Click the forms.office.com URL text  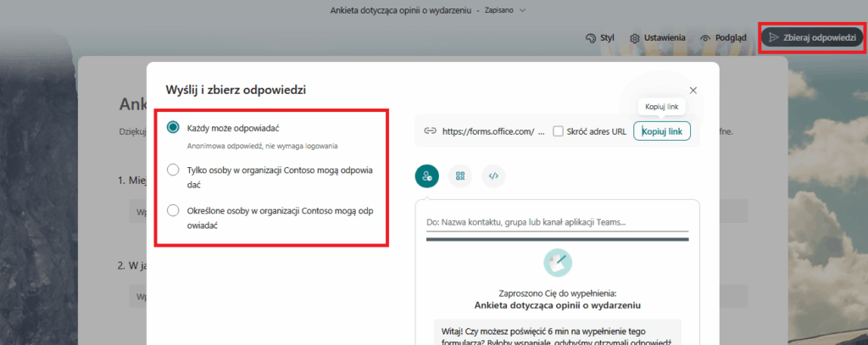coord(487,131)
